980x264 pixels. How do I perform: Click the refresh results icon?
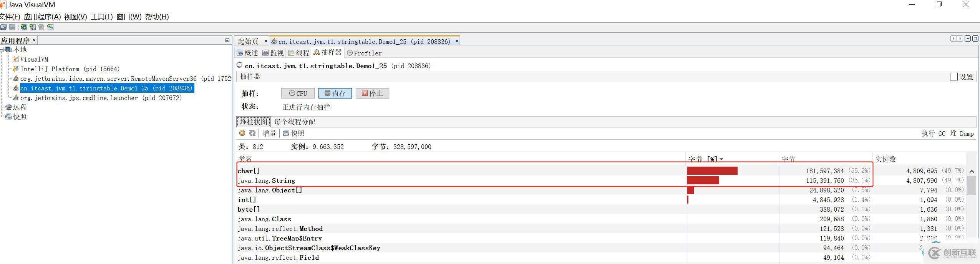(x=252, y=133)
